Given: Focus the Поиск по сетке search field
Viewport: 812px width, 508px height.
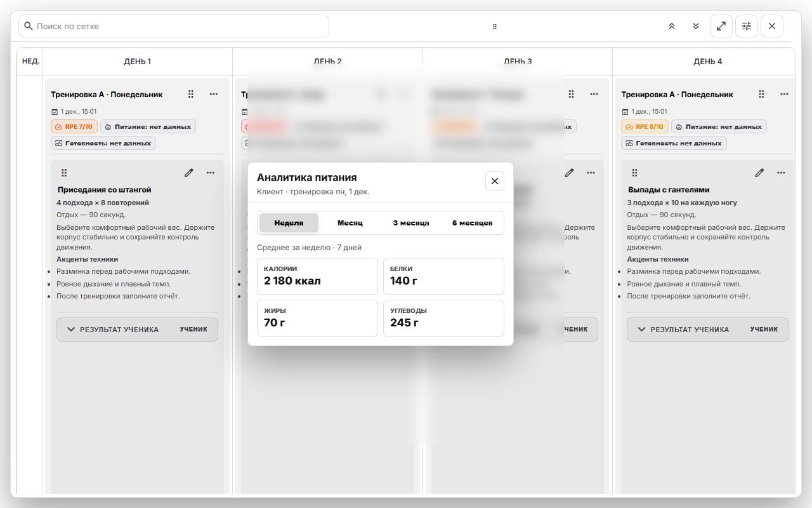Looking at the screenshot, I should click(x=174, y=26).
